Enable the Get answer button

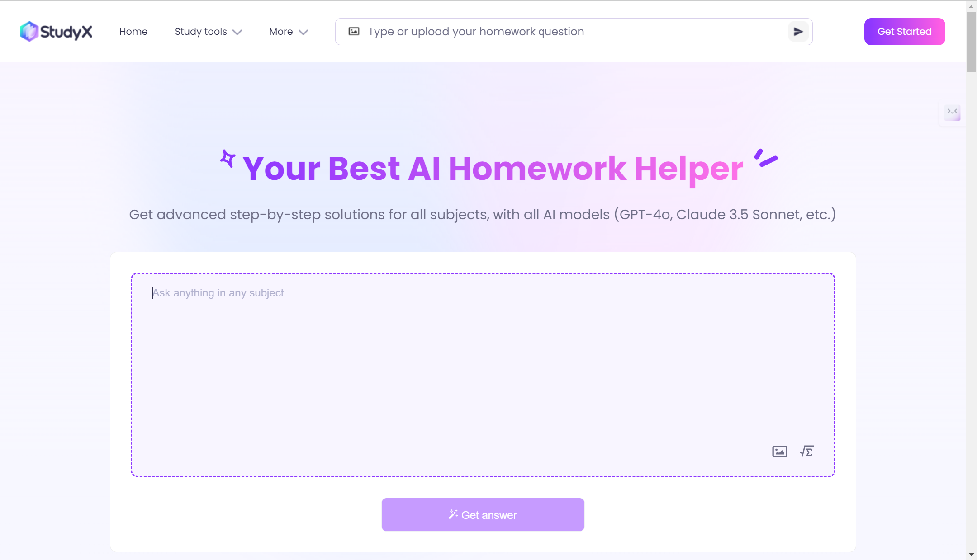(483, 515)
